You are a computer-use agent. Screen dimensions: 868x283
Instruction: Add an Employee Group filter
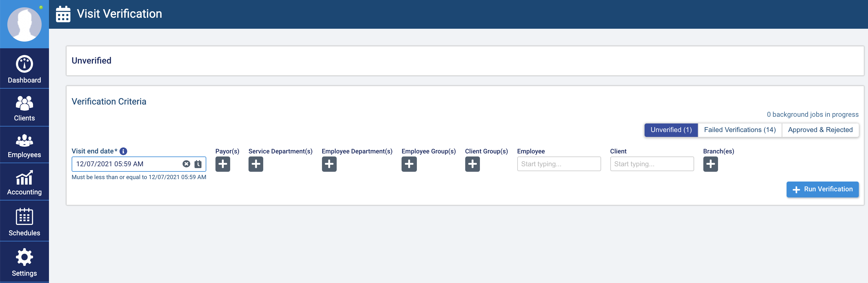coord(409,164)
